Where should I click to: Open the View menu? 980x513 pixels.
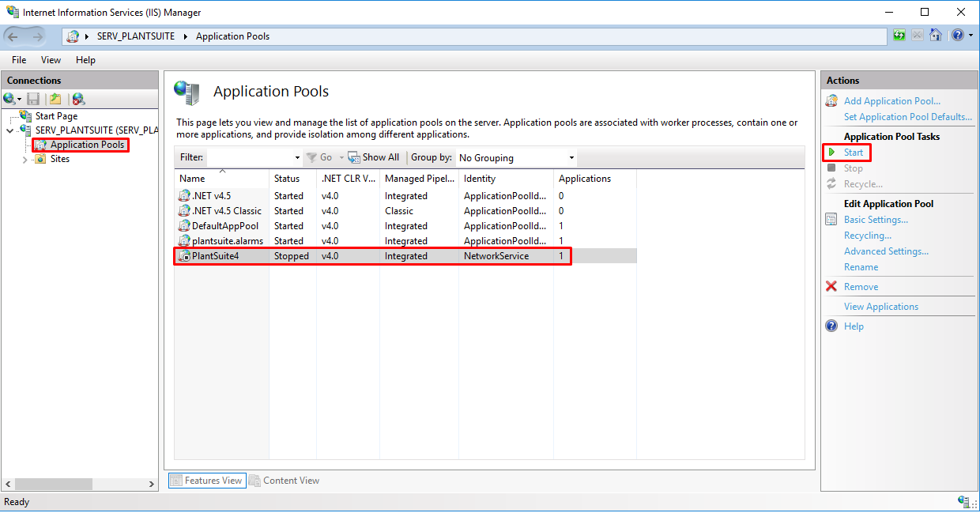(x=51, y=60)
